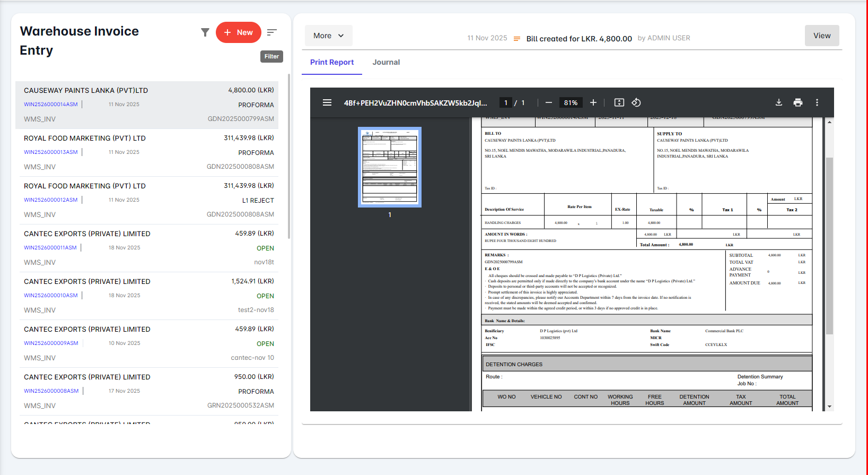This screenshot has height=475, width=868.
Task: Zoom out the PDF with the minus icon
Action: (x=549, y=102)
